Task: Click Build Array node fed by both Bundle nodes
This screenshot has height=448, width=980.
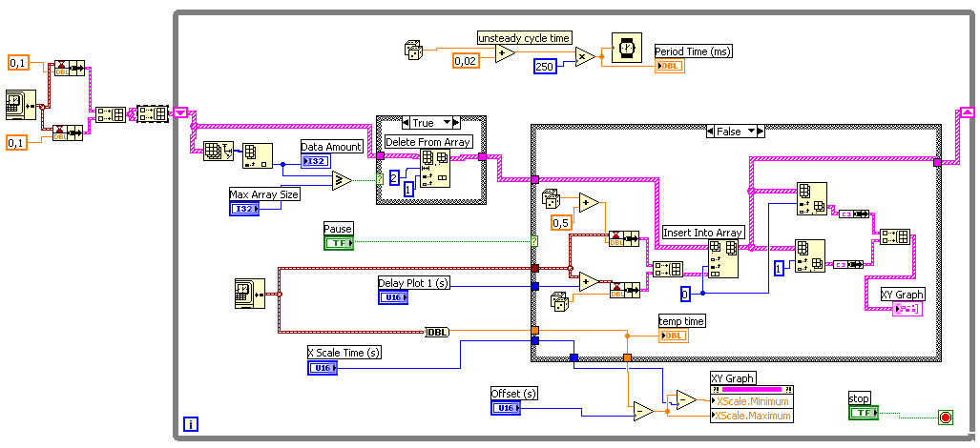Action: (111, 114)
